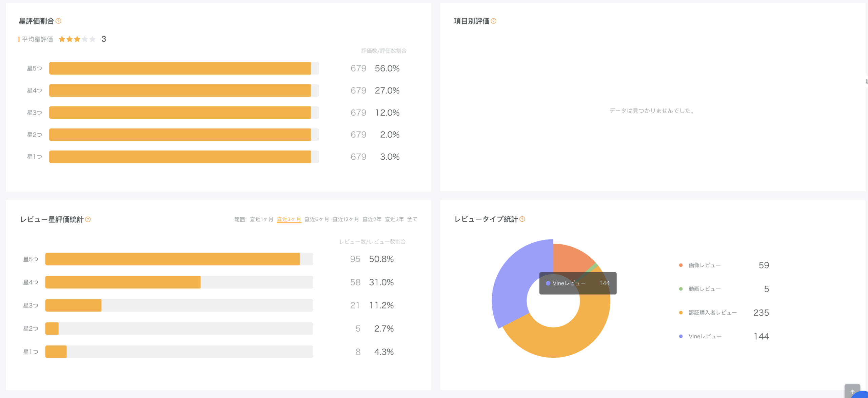Select 直近6ヶ月 range tab
Image resolution: width=868 pixels, height=398 pixels.
coord(317,219)
